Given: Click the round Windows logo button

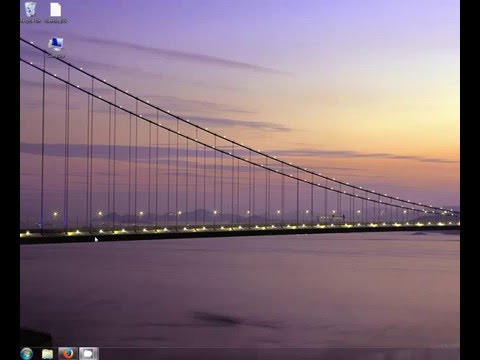Looking at the screenshot, I should (x=27, y=353).
